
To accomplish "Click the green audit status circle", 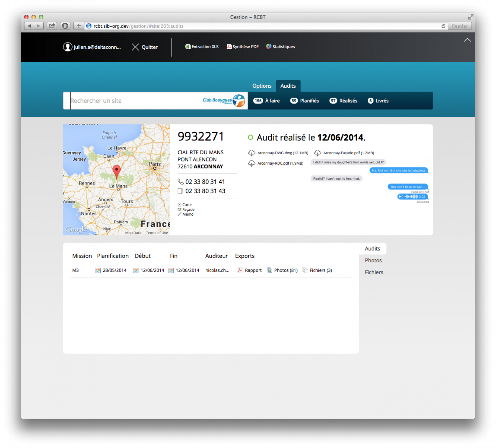I will coord(251,137).
